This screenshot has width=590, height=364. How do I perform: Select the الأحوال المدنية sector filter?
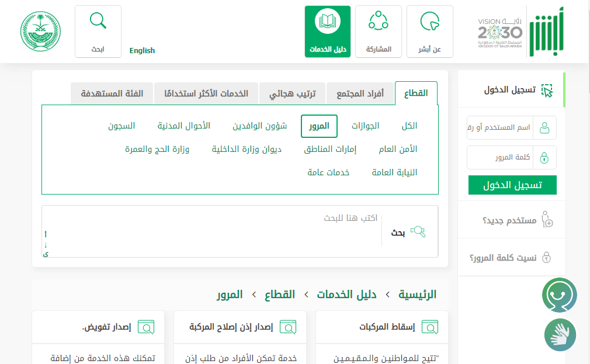click(183, 126)
